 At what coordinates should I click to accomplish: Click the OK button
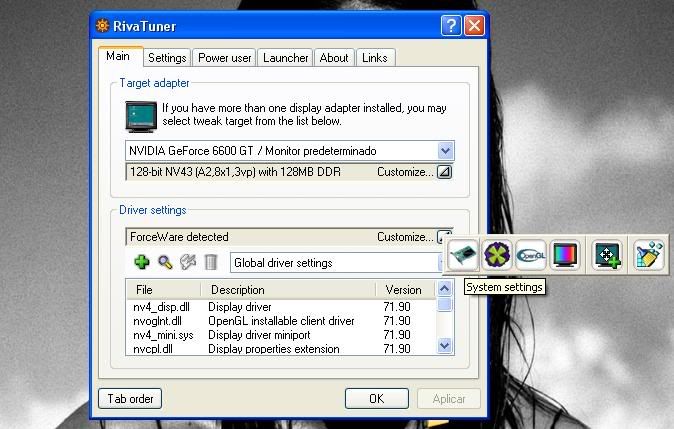(x=377, y=398)
